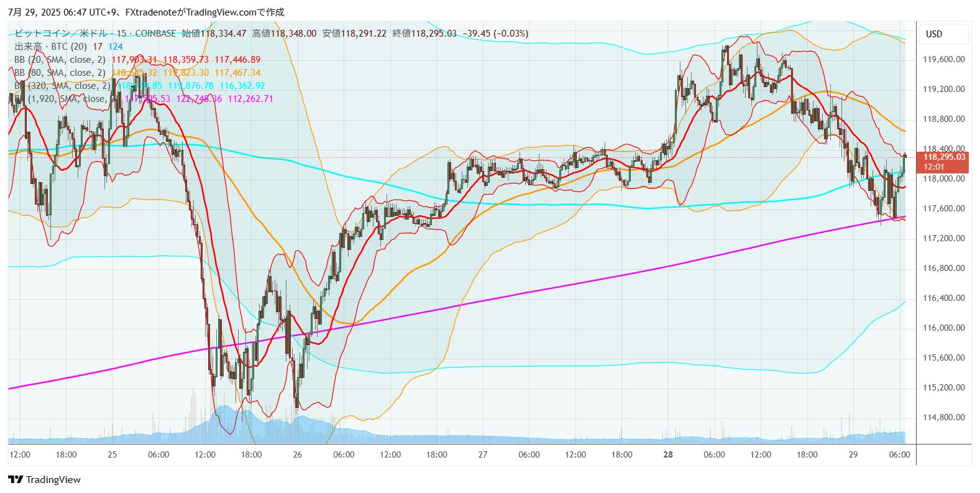Click the 115,200.00 price axis label
980x493 pixels.
point(944,388)
